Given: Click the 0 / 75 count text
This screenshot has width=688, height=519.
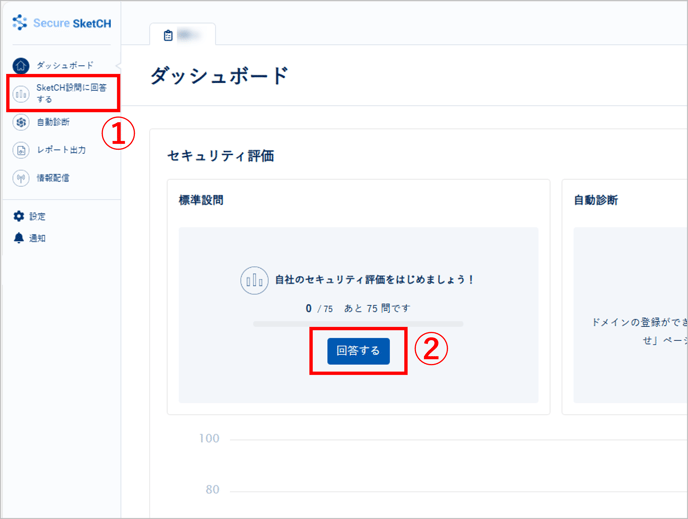Looking at the screenshot, I should pyautogui.click(x=319, y=308).
